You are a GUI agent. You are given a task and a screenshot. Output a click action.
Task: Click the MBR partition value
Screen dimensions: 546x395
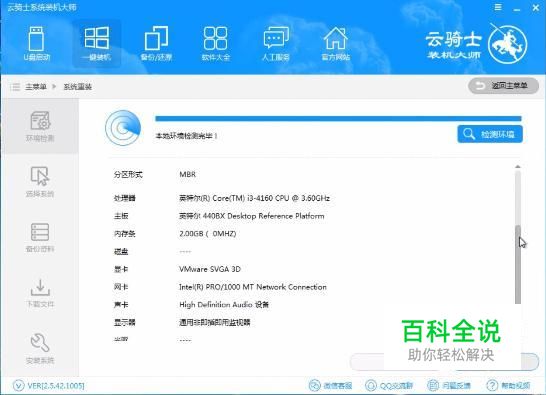187,174
